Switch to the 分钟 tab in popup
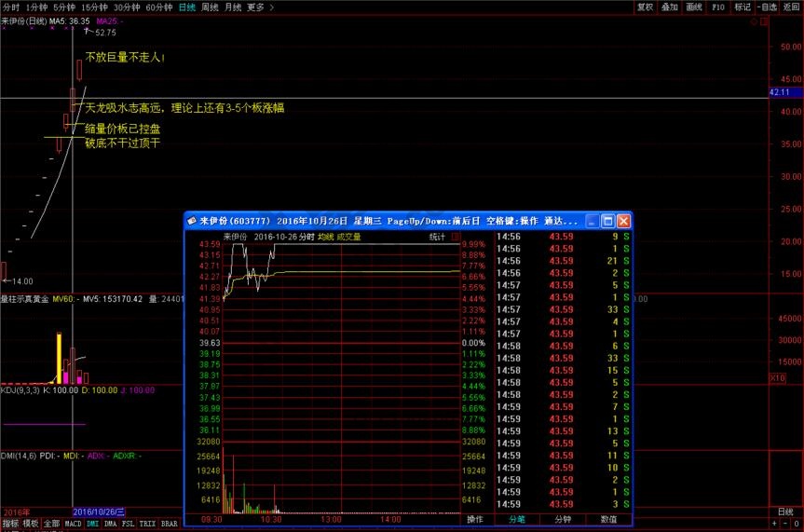 pos(563,519)
